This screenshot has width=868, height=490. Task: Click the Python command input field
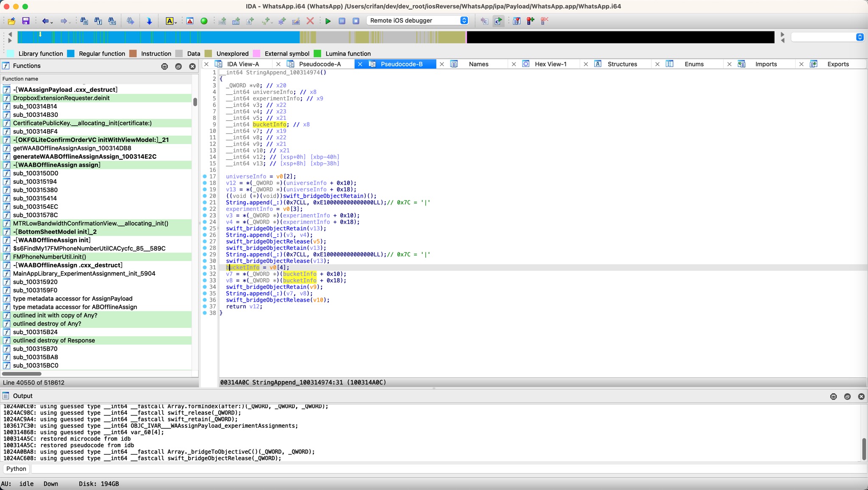448,468
